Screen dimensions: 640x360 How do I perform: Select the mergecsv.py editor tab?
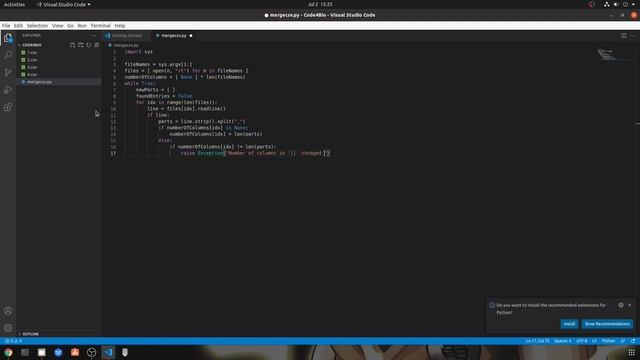[x=174, y=36]
